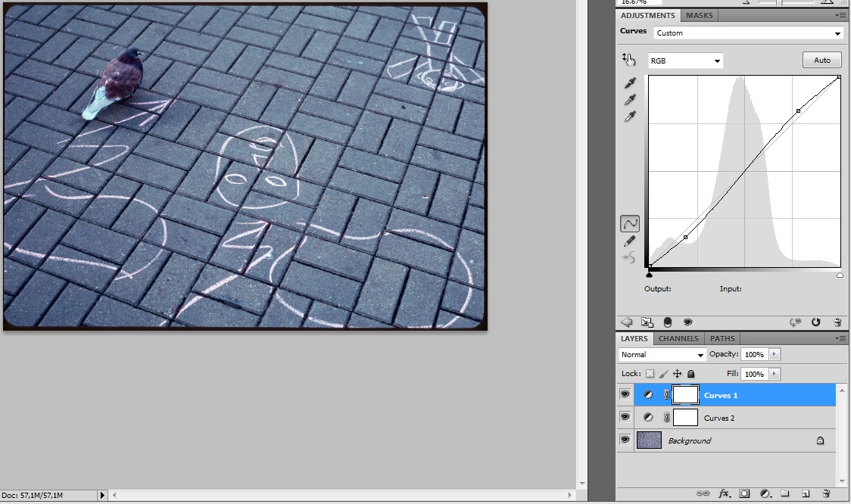Open the Curves preset Custom dropdown

click(748, 33)
